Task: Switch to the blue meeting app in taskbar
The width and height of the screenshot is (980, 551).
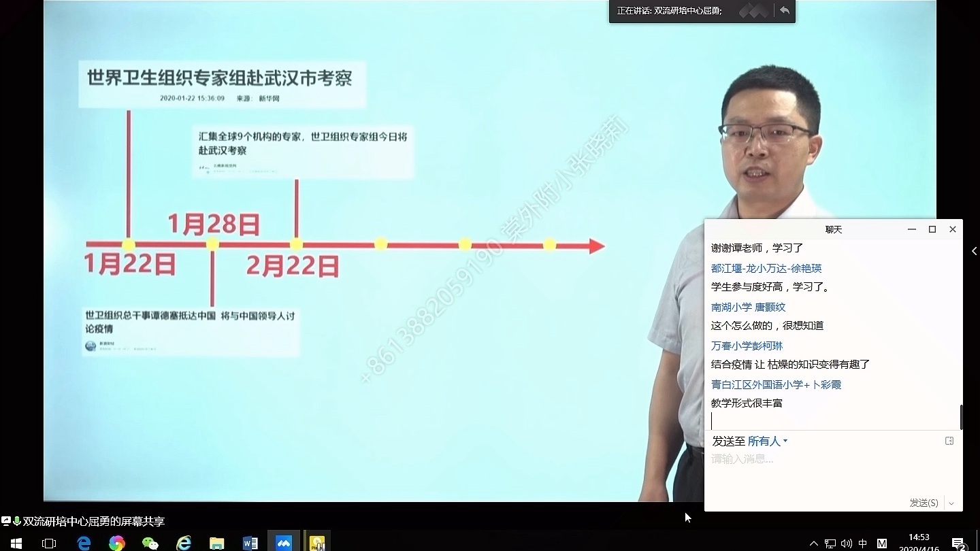Action: (283, 543)
